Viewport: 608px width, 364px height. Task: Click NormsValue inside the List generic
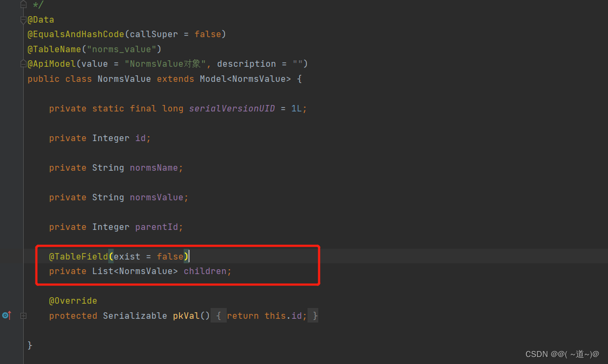(145, 271)
